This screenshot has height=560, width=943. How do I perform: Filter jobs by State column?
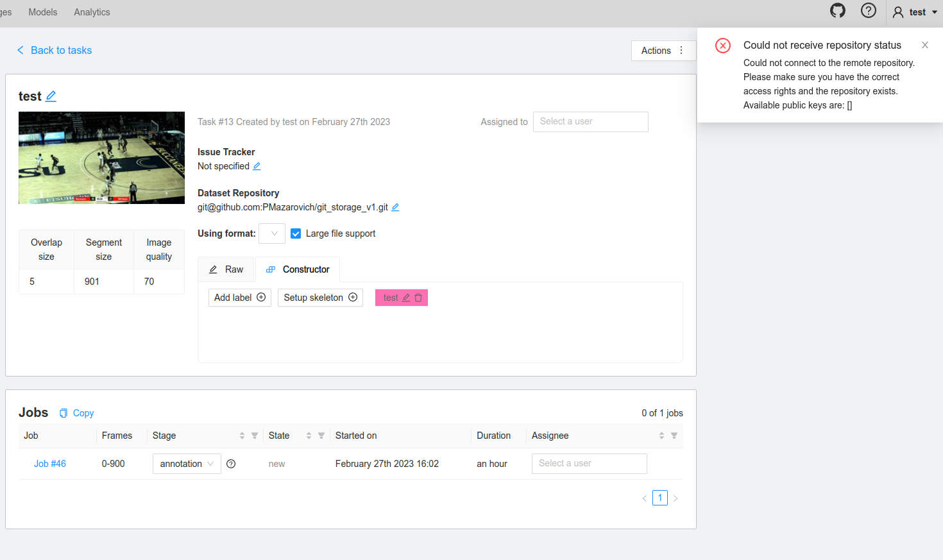coord(321,436)
